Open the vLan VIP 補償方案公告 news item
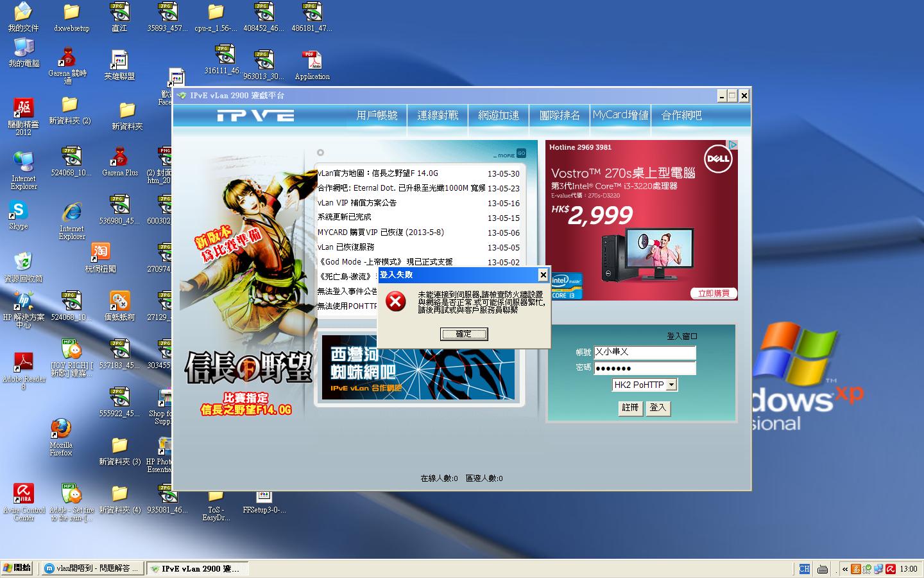The image size is (924, 578). [x=357, y=203]
